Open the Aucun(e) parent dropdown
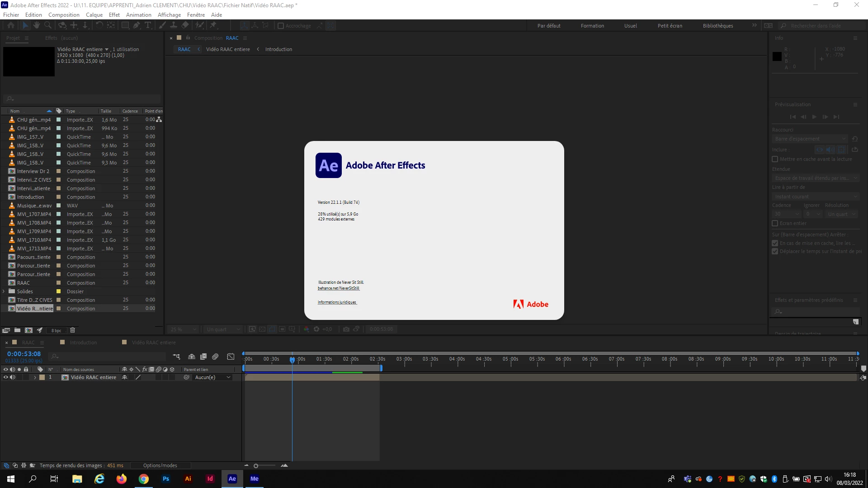 pos(212,377)
